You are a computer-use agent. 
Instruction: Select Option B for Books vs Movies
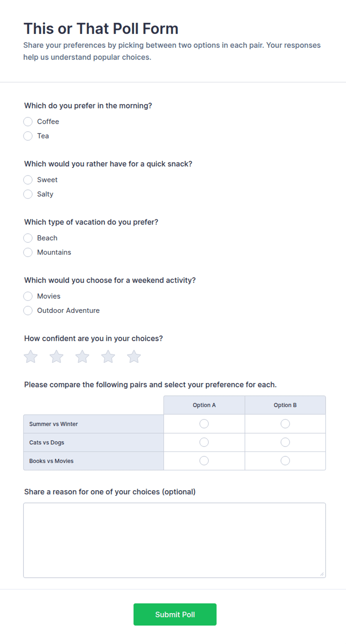pos(285,461)
